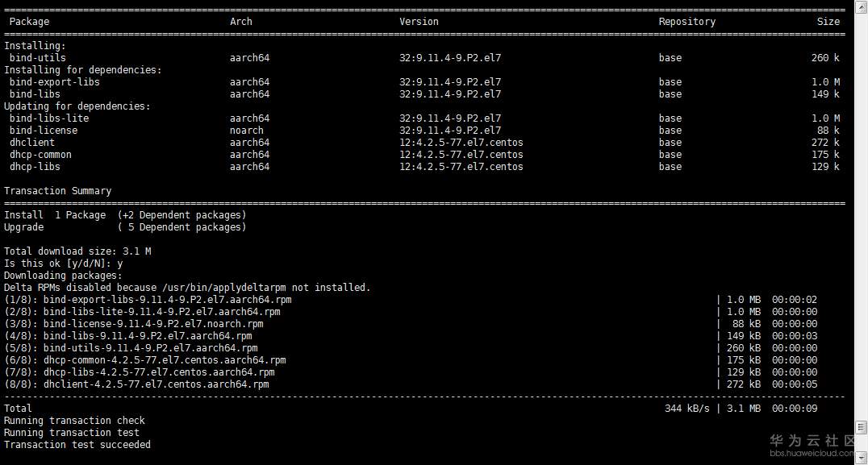Click the Transaction Summary heading
The height and width of the screenshot is (465, 868).
[x=58, y=191]
